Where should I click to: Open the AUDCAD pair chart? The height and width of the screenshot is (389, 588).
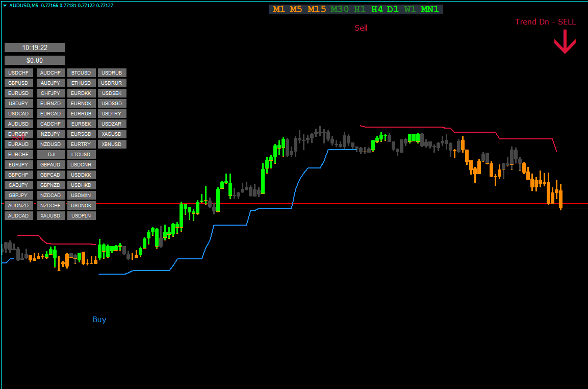[19, 216]
